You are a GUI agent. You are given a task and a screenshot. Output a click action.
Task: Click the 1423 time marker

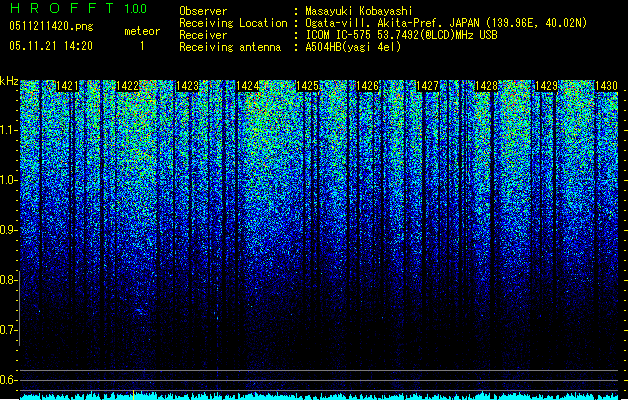tap(187, 86)
